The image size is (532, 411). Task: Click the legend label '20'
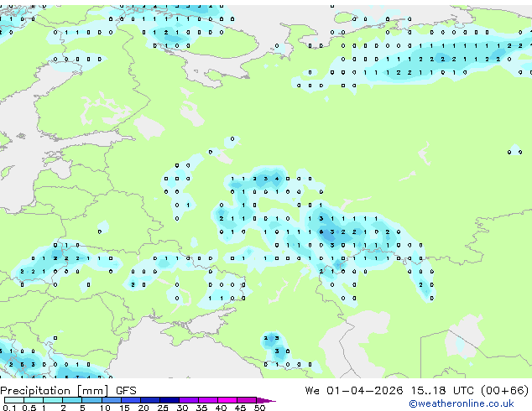click(143, 408)
